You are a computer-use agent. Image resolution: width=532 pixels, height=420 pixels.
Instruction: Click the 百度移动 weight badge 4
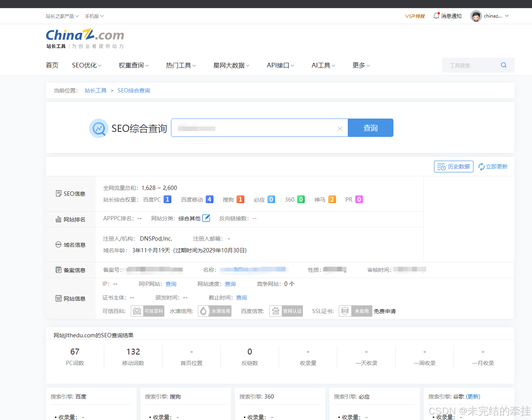click(210, 199)
